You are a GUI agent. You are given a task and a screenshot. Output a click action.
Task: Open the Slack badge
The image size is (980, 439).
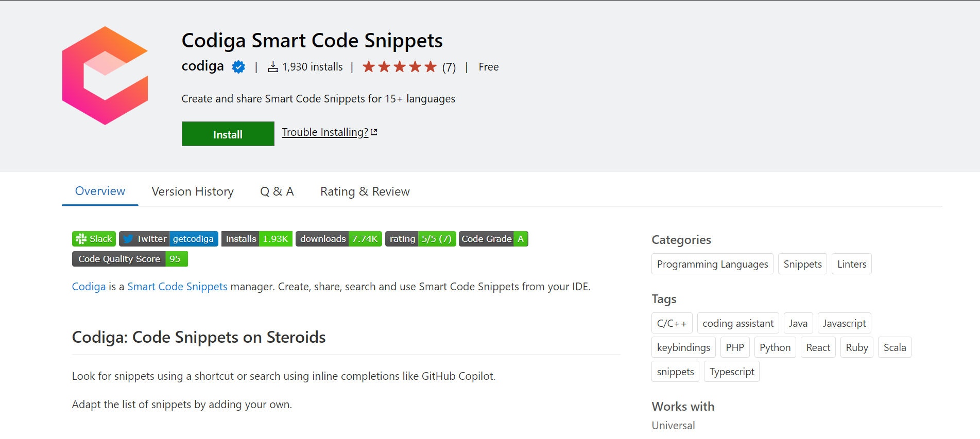pos(94,239)
